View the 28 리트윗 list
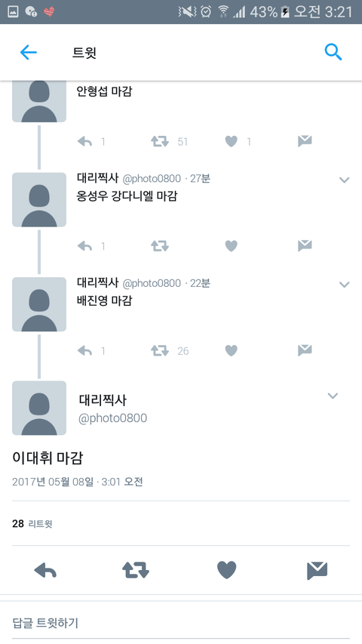The image size is (362, 644). pos(32,524)
